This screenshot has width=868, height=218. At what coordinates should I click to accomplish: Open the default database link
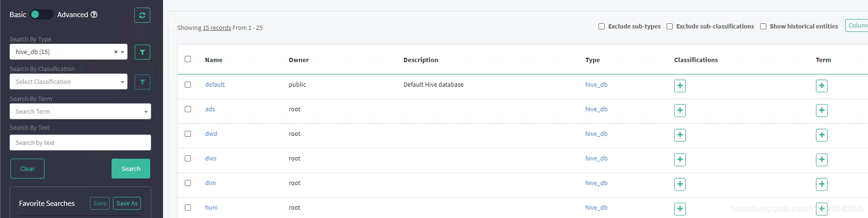click(215, 85)
